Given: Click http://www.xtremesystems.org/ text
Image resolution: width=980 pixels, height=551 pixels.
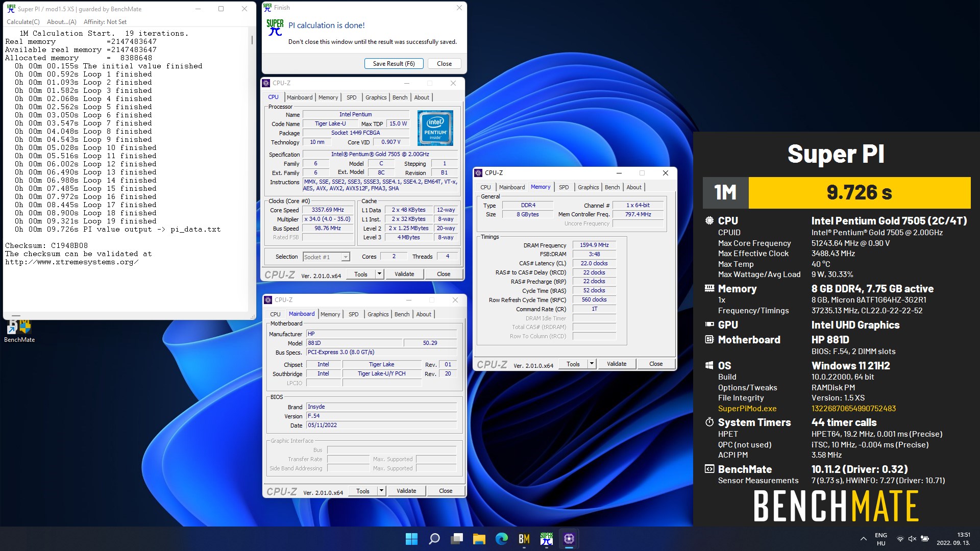Looking at the screenshot, I should [x=71, y=262].
